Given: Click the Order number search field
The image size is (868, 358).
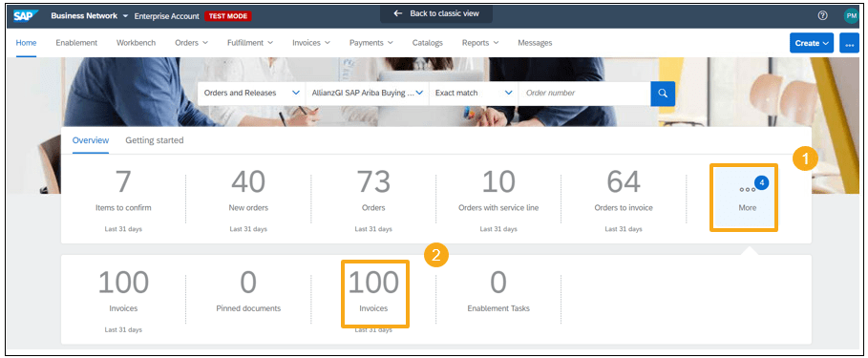Looking at the screenshot, I should [x=584, y=93].
